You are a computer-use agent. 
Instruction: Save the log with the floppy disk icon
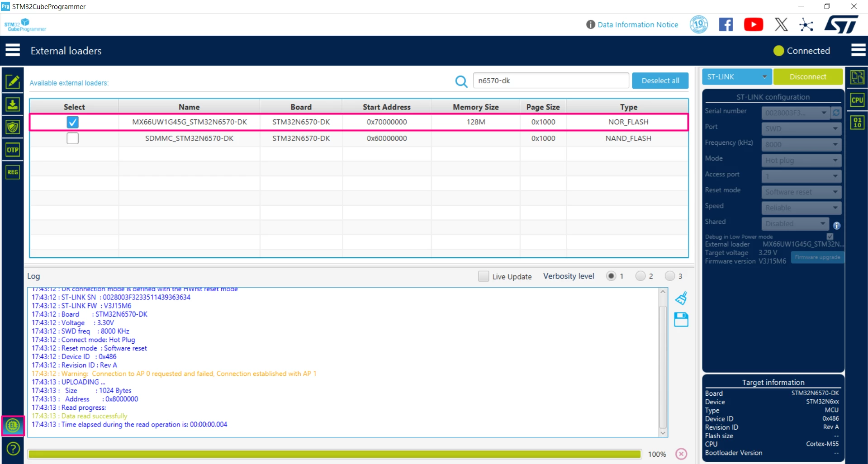point(681,320)
